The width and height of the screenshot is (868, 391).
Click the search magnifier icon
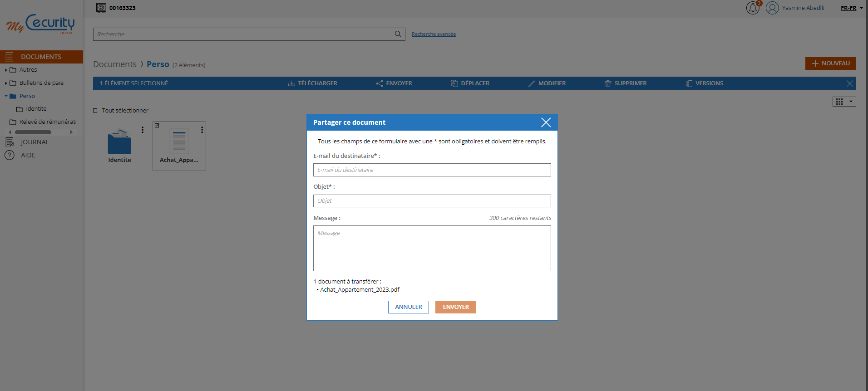click(x=398, y=34)
